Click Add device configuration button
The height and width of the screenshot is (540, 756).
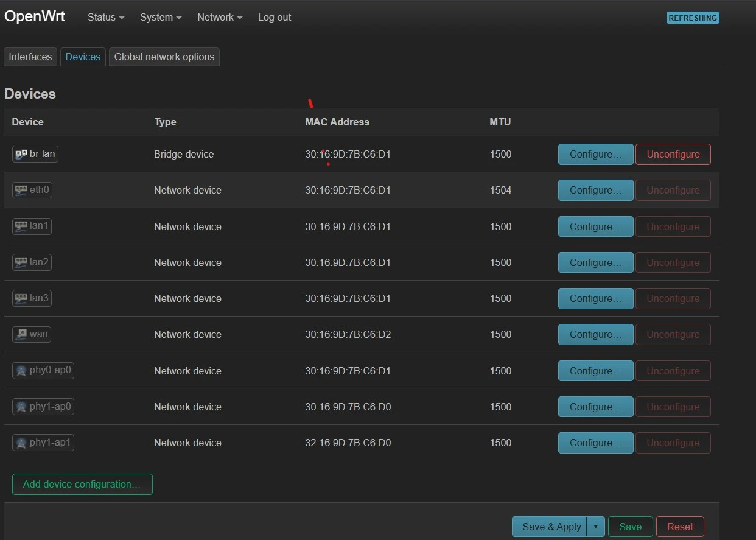82,484
